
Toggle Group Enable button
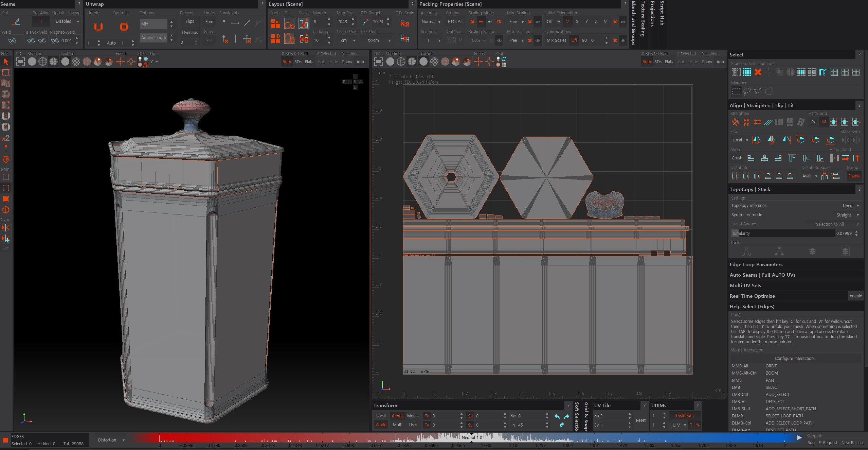pos(854,176)
